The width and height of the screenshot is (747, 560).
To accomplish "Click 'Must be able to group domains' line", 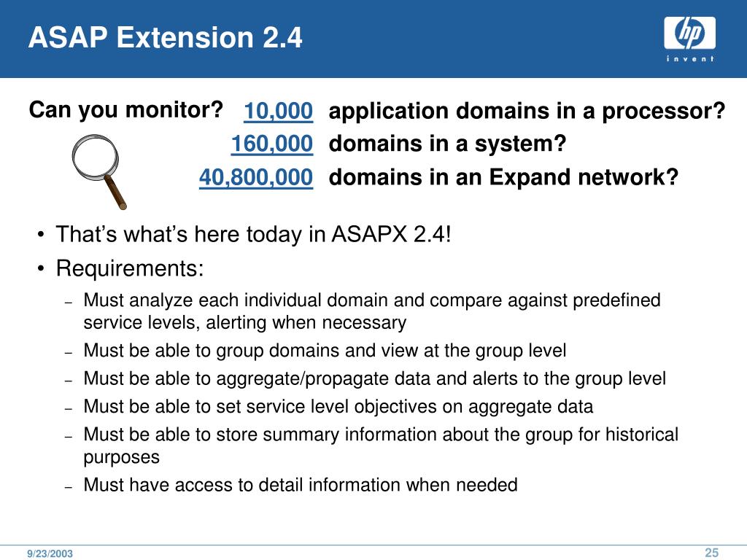I will [325, 351].
